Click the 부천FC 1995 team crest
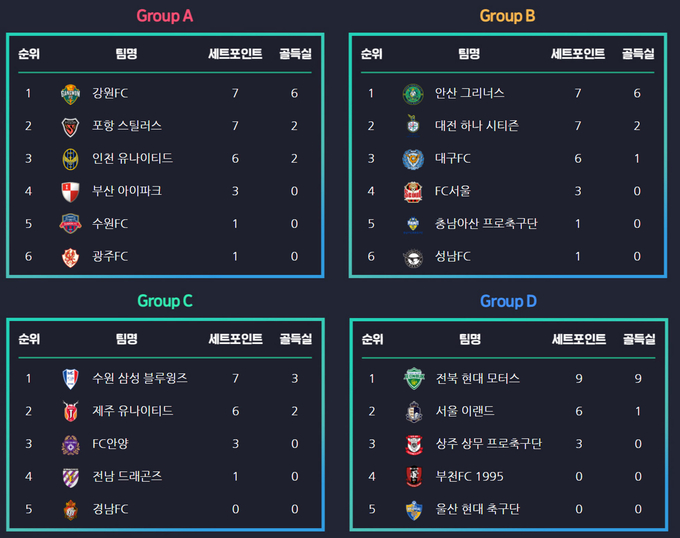This screenshot has width=680, height=538. (x=414, y=476)
